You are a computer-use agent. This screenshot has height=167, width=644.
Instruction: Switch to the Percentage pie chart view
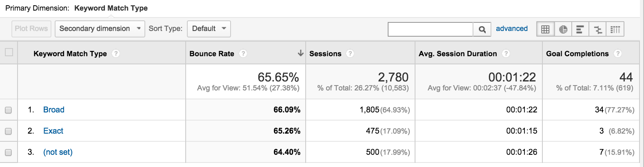click(x=563, y=29)
